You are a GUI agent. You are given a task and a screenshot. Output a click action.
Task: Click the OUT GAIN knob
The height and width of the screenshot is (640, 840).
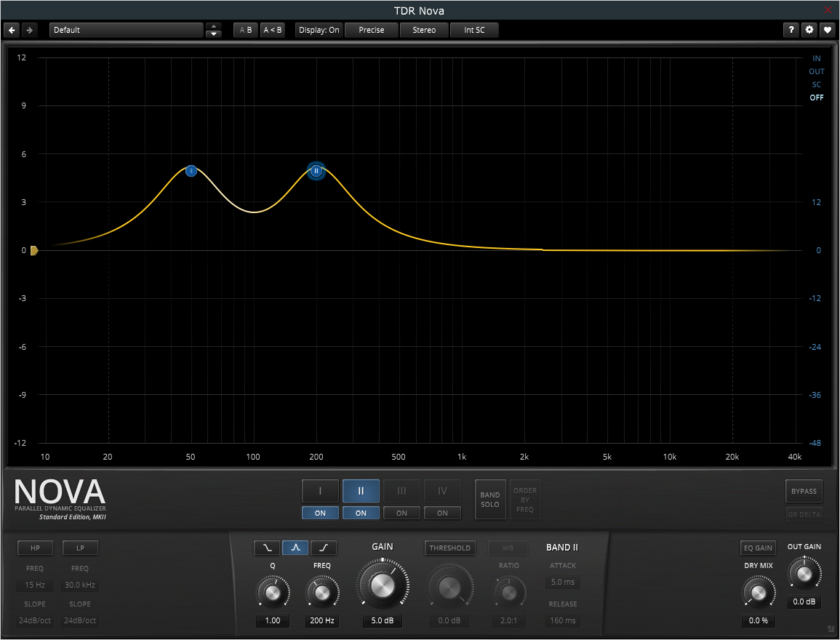click(804, 574)
